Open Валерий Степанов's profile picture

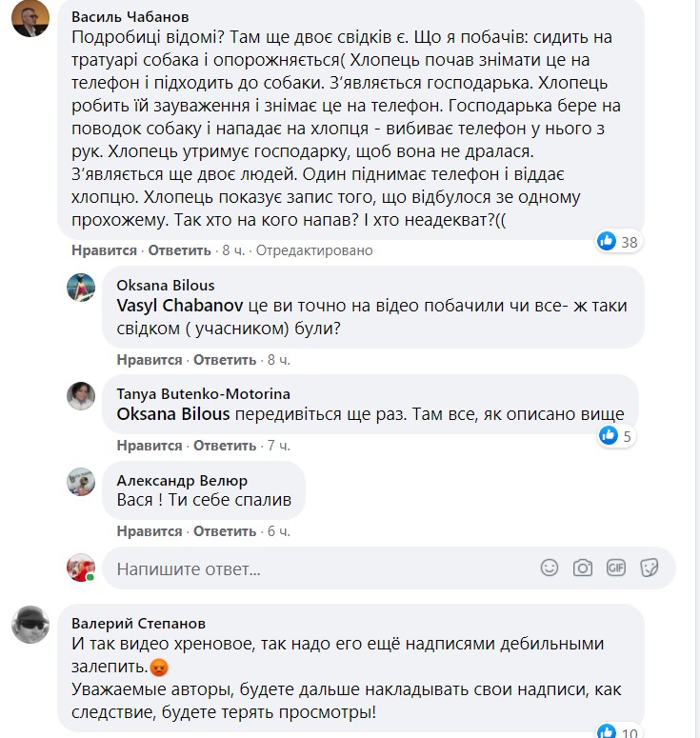30,625
